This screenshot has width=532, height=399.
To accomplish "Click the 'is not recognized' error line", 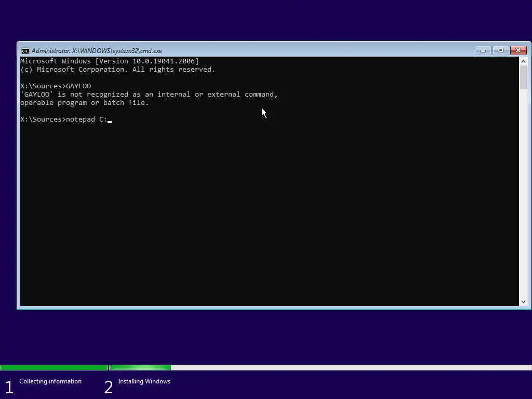I will click(x=149, y=95).
